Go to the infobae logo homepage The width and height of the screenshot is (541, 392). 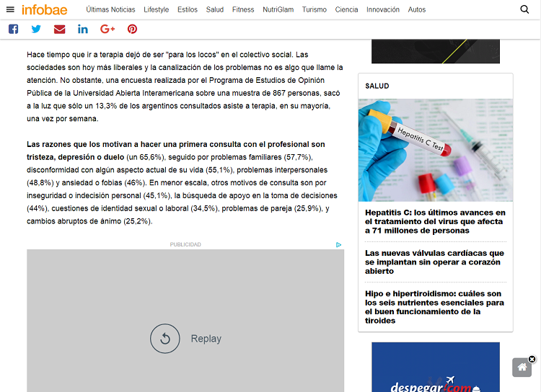tap(45, 9)
